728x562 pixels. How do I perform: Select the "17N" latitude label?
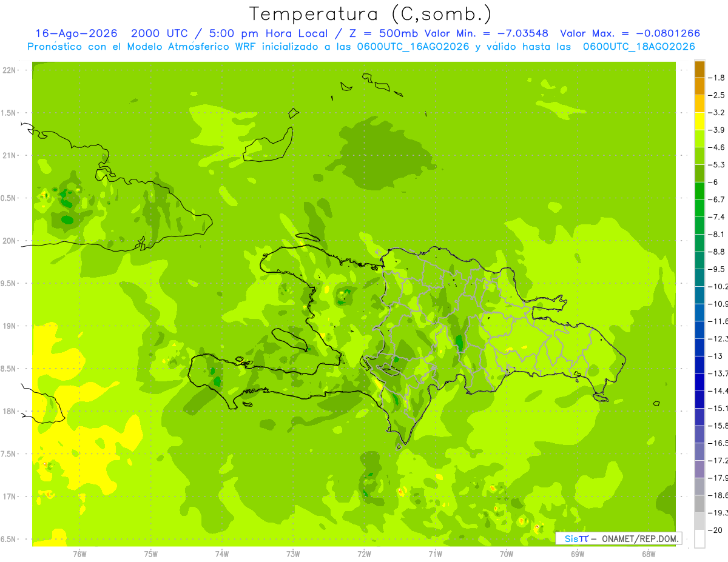(x=9, y=497)
